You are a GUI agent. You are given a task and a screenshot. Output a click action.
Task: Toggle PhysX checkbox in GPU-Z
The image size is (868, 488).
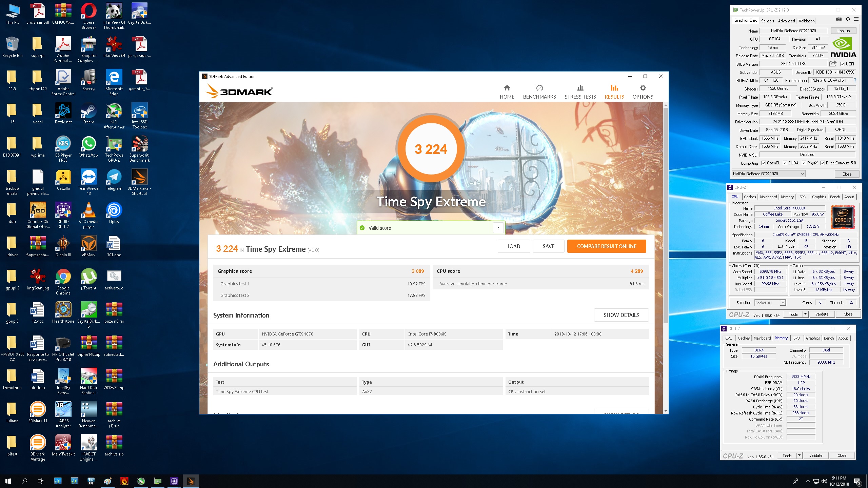click(804, 163)
